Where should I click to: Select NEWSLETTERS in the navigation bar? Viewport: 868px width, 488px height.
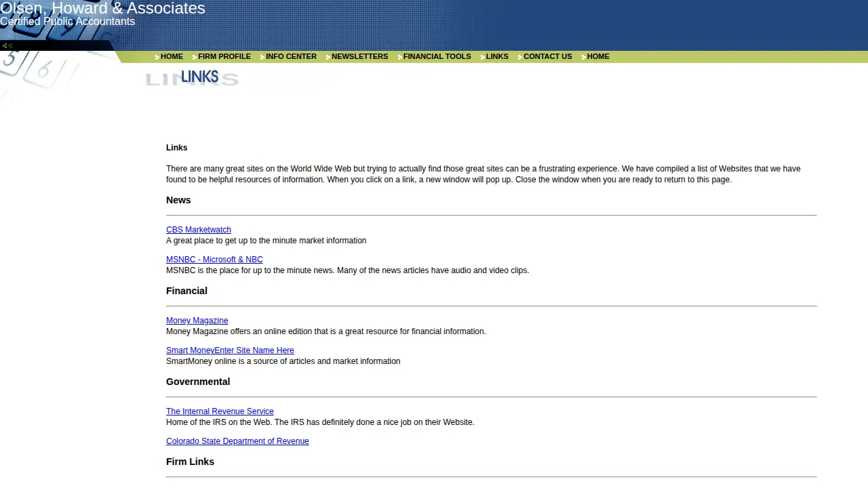[359, 57]
